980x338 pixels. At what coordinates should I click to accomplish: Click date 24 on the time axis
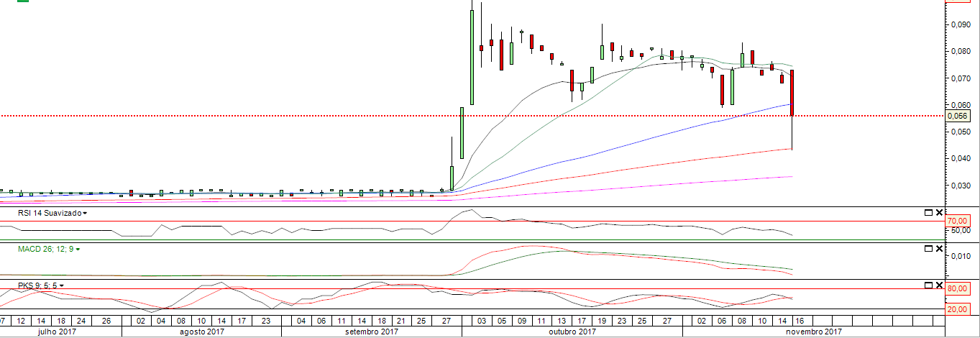81,321
